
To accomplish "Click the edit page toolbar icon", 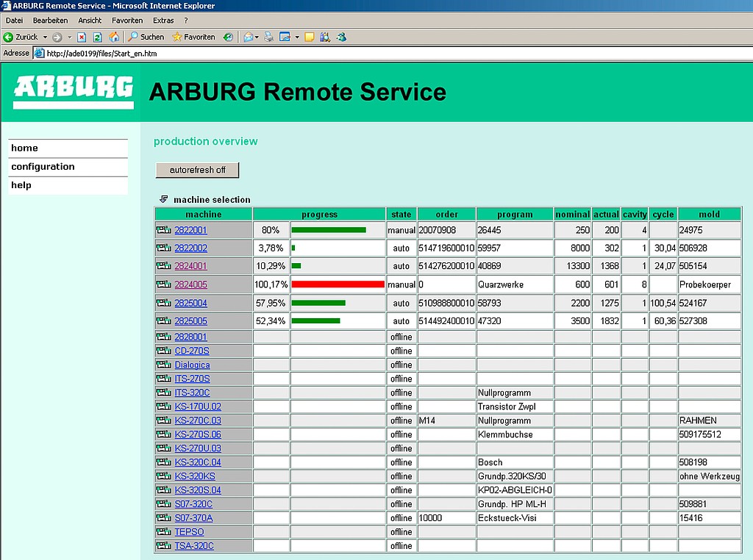I will pyautogui.click(x=285, y=37).
